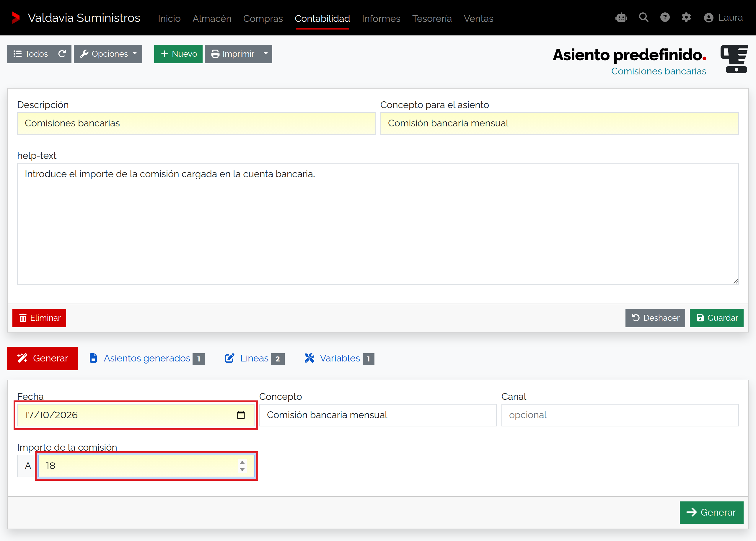Click the reload arrow next to Todos

click(62, 54)
